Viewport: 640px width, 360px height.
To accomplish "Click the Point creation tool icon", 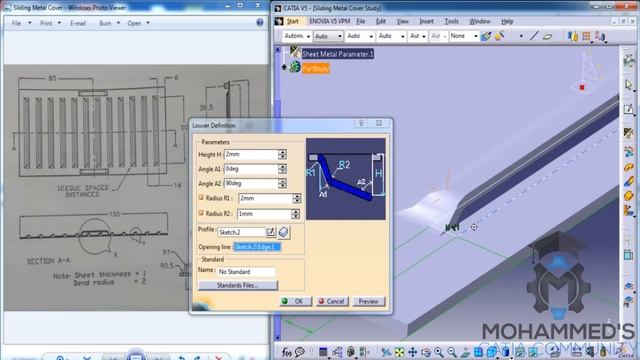I will [521, 36].
